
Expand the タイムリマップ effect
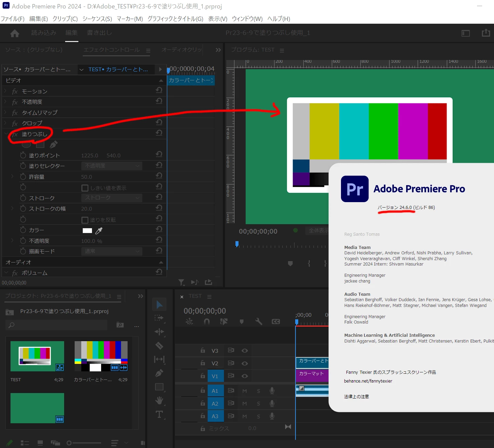click(x=5, y=112)
